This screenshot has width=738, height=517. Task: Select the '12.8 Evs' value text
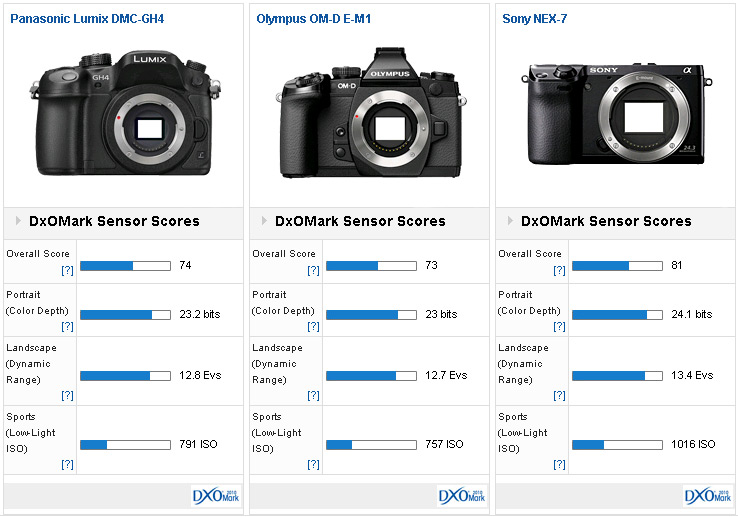200,375
